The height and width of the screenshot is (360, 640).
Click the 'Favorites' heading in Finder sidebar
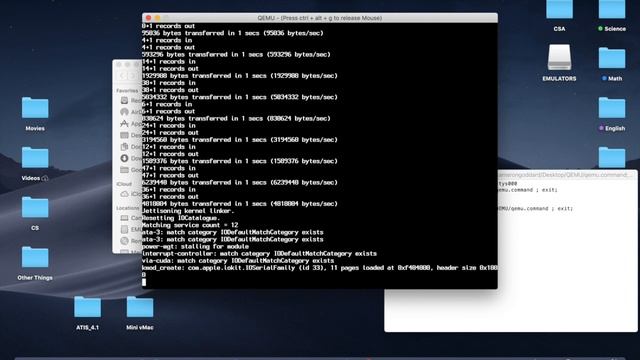[x=127, y=91]
